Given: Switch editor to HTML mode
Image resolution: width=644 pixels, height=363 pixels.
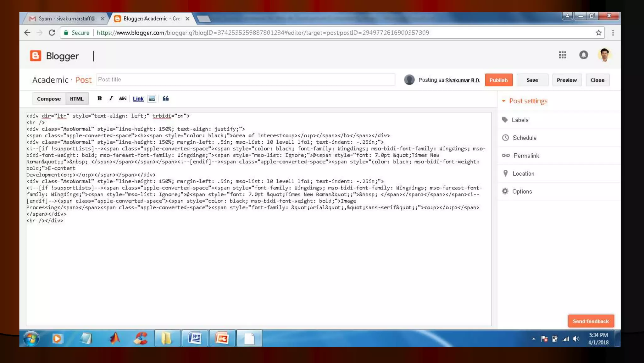Looking at the screenshot, I should tap(77, 99).
